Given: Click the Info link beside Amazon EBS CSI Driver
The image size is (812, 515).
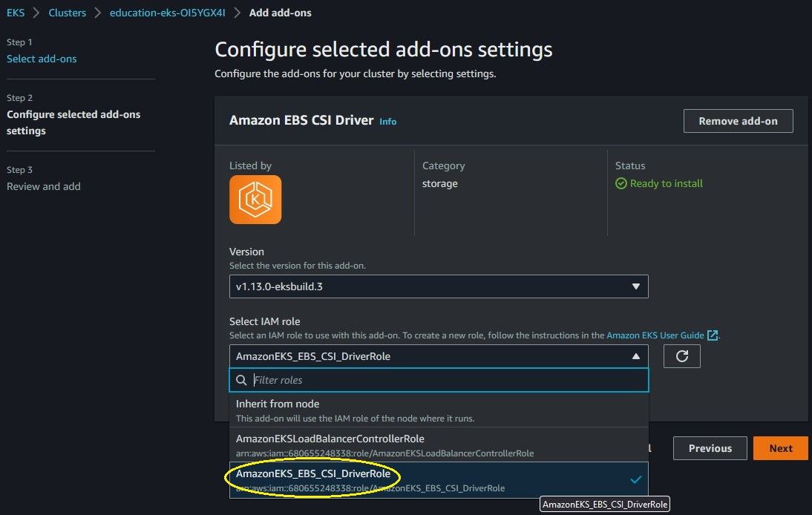Looking at the screenshot, I should click(388, 122).
